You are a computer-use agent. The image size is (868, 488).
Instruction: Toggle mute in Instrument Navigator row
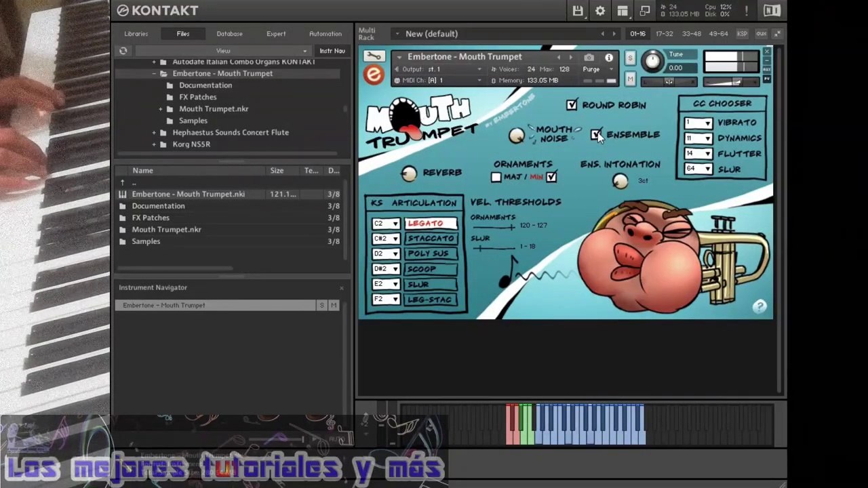[x=333, y=306]
